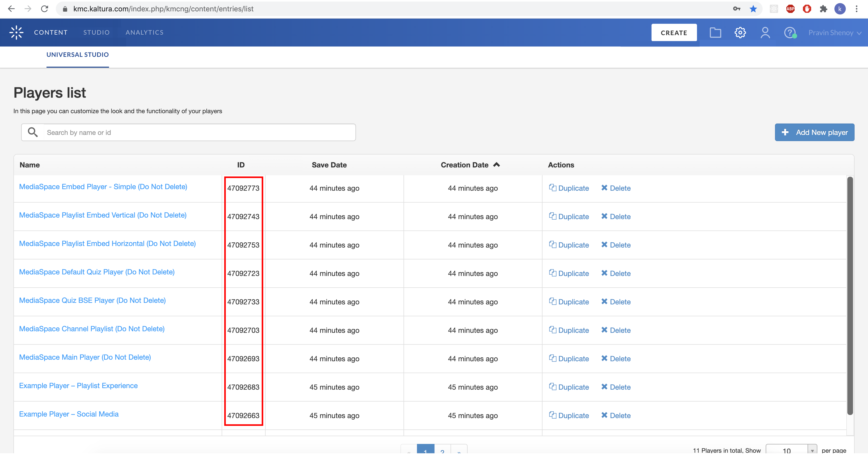Select the Universal Studio tab
The image size is (868, 454).
tap(78, 55)
